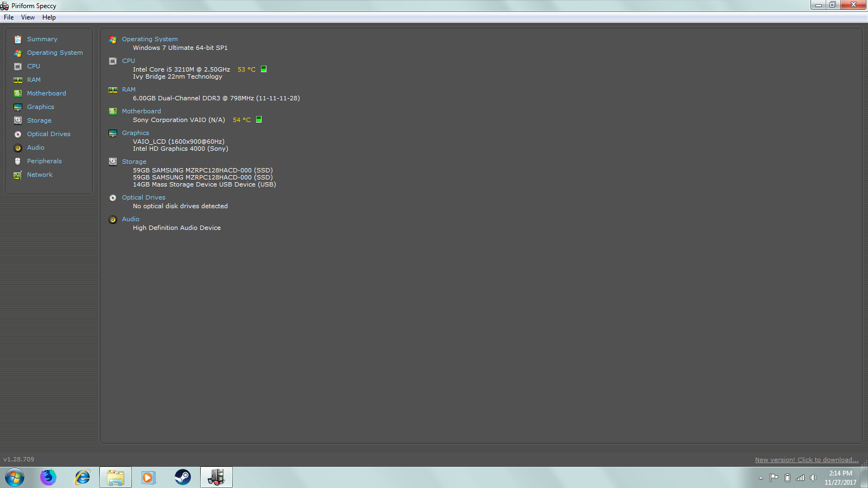This screenshot has width=868, height=488.
Task: Click the monitor icon beside the Graphics heading
Action: click(113, 133)
